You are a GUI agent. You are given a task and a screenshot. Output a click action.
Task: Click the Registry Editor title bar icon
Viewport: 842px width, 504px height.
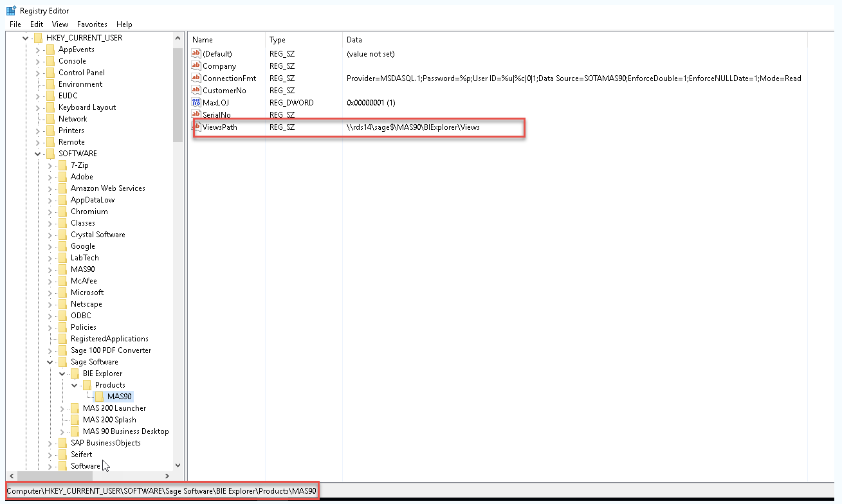coord(11,11)
